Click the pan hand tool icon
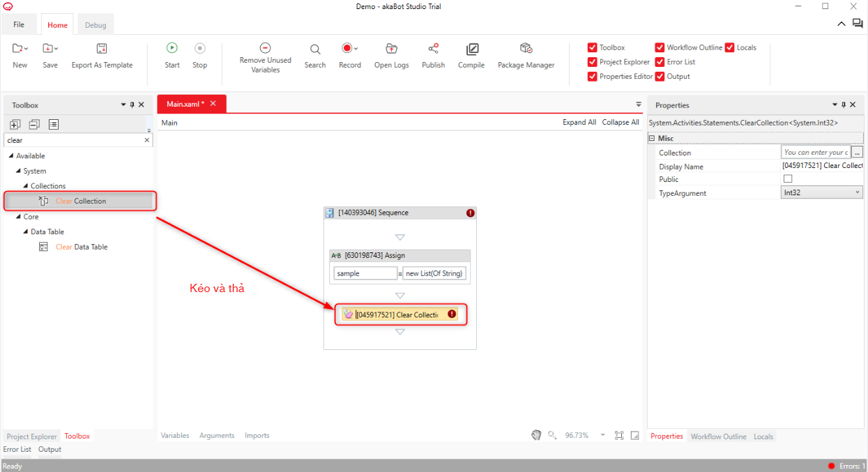Screen dimensions: 868x472 (x=536, y=435)
